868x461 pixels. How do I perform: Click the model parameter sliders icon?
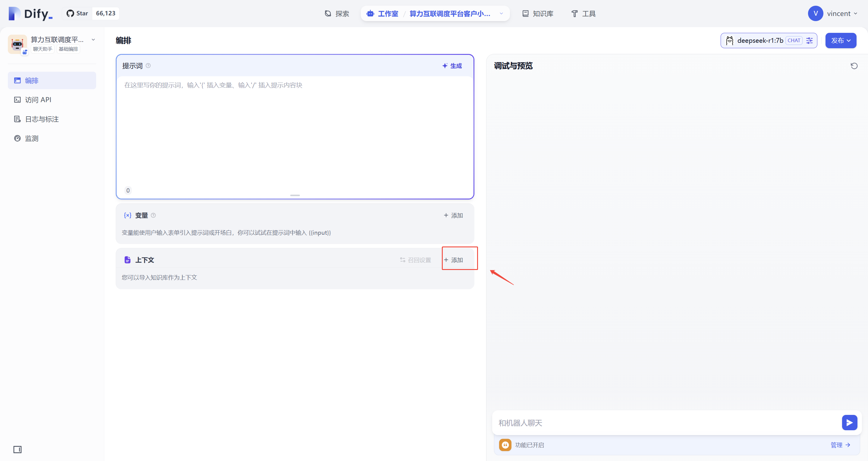click(809, 40)
